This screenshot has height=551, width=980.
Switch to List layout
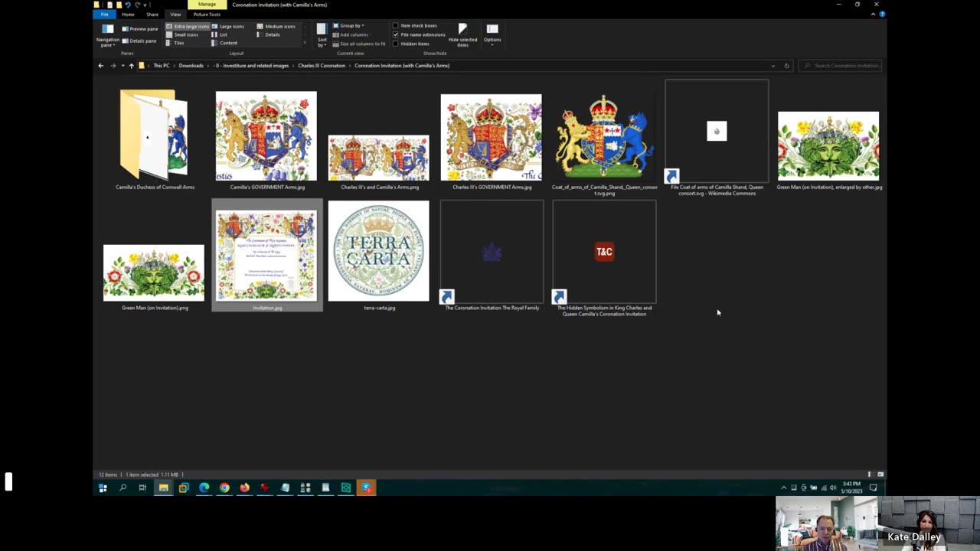pos(220,34)
